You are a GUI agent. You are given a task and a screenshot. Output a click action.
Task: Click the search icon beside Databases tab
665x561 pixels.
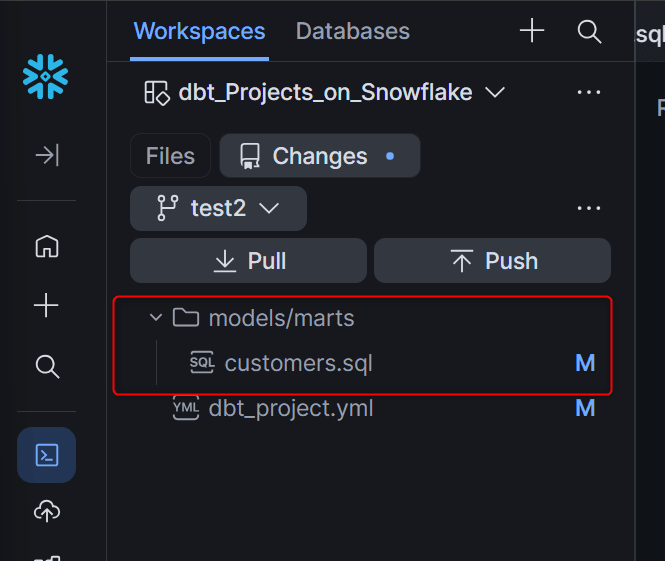click(x=589, y=31)
